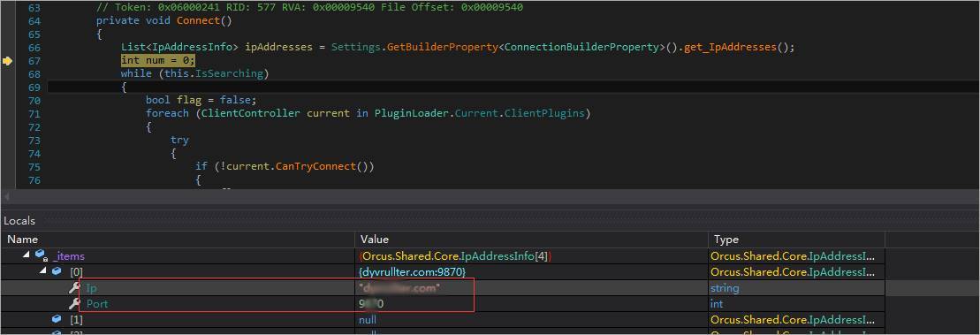Click the 'foreach' keyword on line 71
The width and height of the screenshot is (980, 335).
(x=167, y=113)
